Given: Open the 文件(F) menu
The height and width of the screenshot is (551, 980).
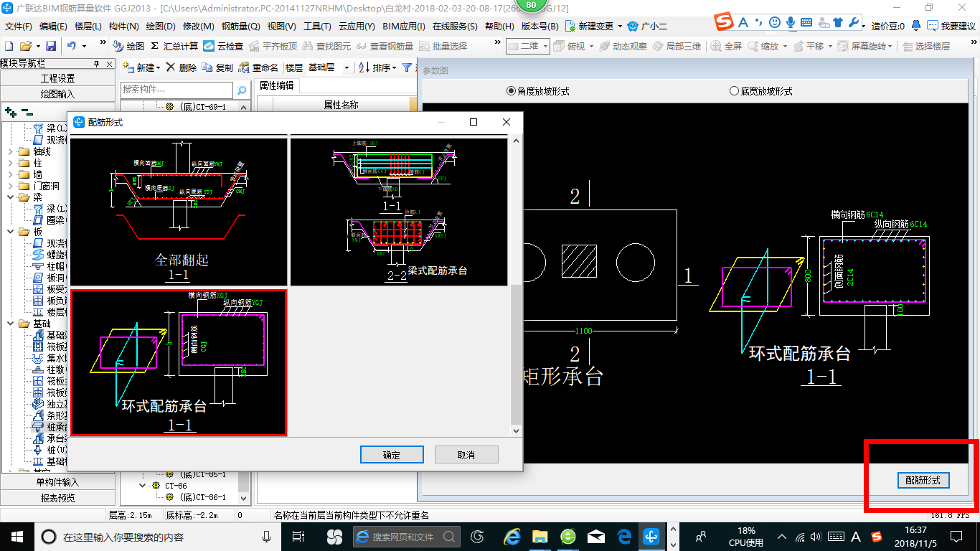Looking at the screenshot, I should click(x=19, y=26).
